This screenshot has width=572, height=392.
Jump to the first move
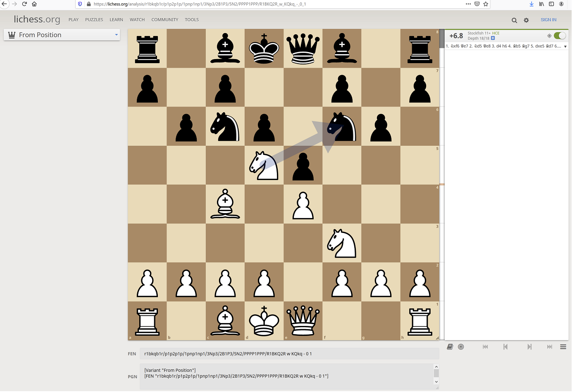click(485, 347)
